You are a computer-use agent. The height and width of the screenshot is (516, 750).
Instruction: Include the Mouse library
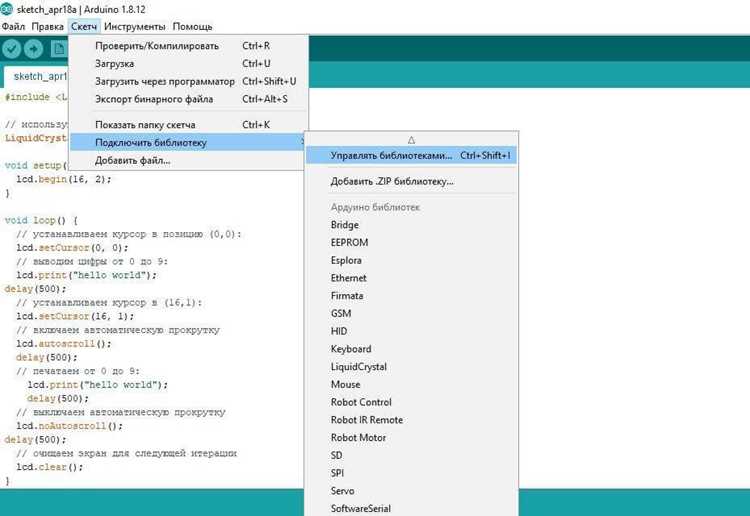point(411,384)
